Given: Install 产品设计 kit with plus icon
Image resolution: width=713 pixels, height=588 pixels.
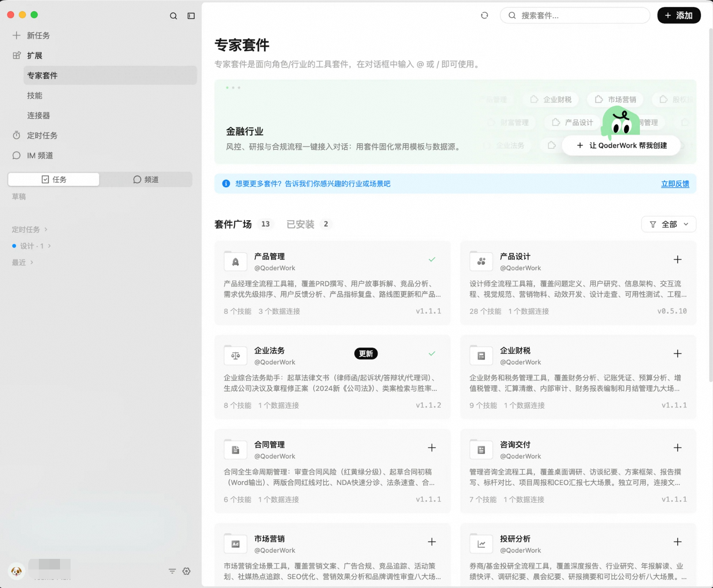Looking at the screenshot, I should click(x=678, y=260).
